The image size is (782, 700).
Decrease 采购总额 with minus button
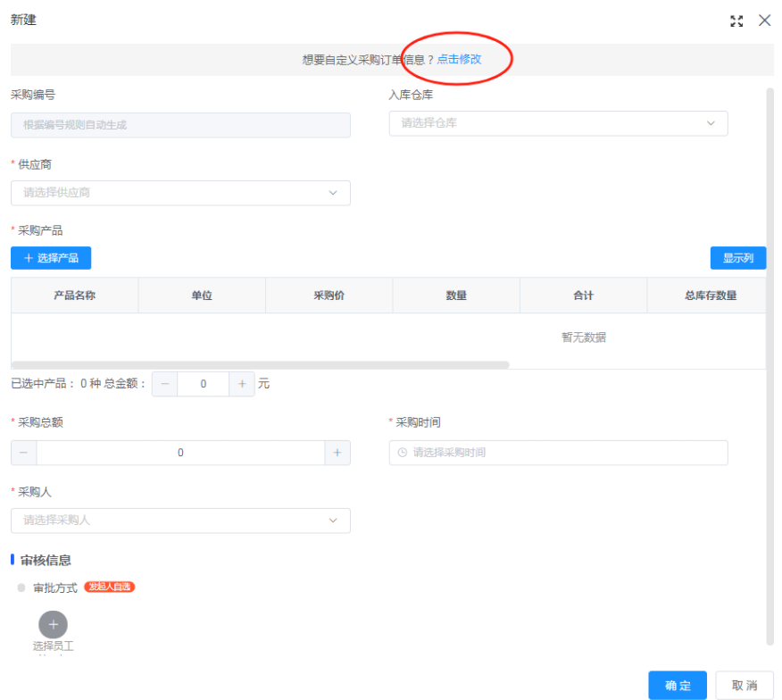(x=24, y=453)
